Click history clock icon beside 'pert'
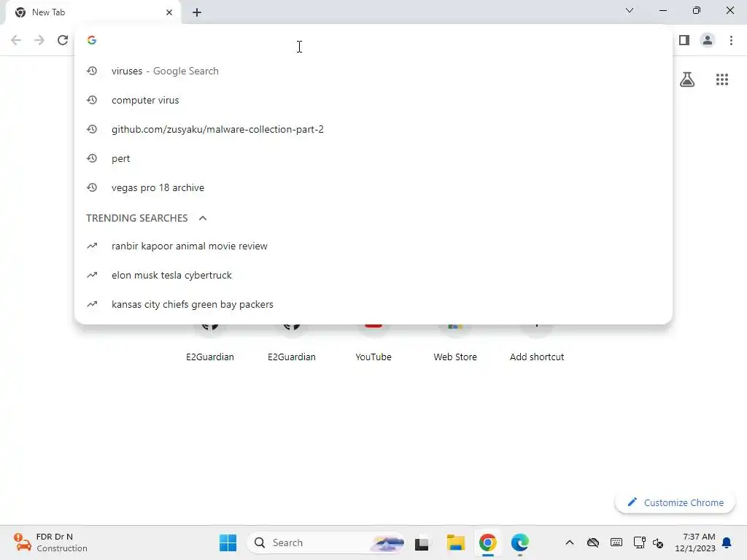Screen dimensions: 747x560 click(92, 158)
